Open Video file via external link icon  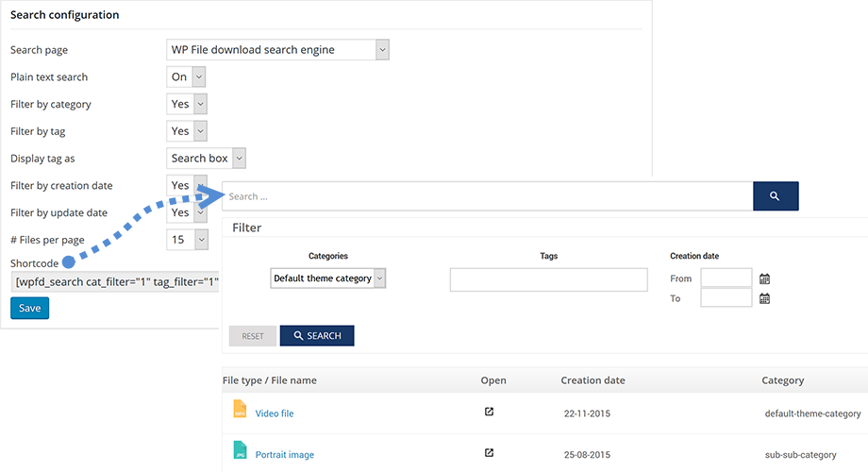click(489, 412)
